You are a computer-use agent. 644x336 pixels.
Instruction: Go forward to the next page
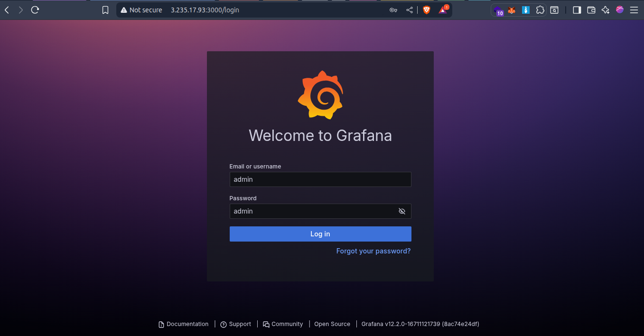pos(20,10)
